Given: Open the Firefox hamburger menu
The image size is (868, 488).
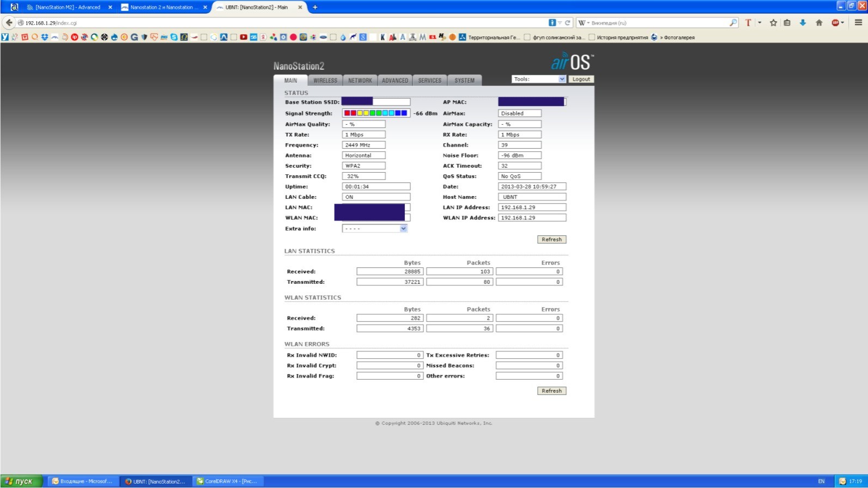Looking at the screenshot, I should tap(858, 22).
